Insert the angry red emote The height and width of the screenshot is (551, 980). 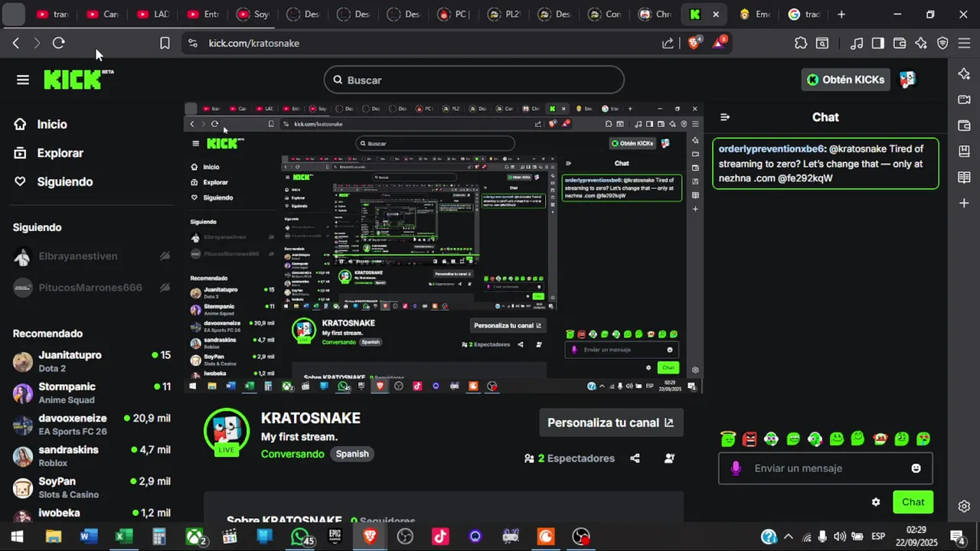pos(750,439)
